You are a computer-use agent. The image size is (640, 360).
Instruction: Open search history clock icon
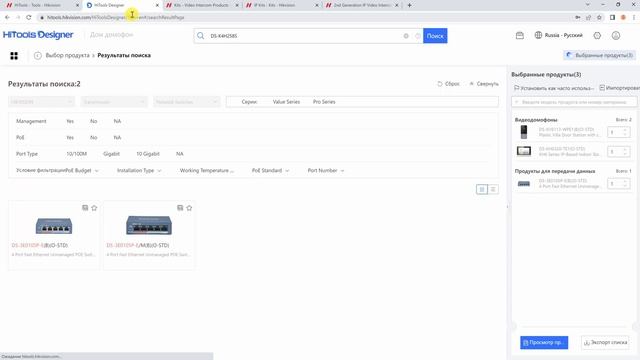click(x=418, y=36)
